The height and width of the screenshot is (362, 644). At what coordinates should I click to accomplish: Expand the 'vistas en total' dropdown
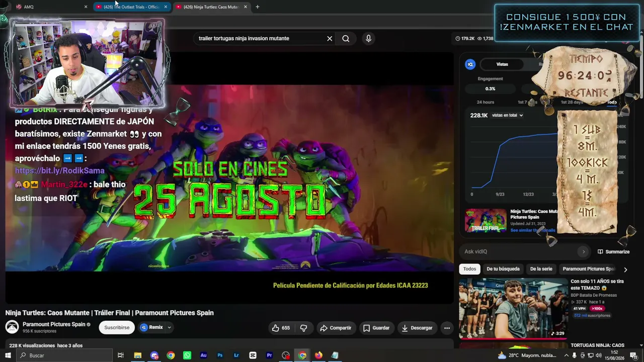pos(508,115)
